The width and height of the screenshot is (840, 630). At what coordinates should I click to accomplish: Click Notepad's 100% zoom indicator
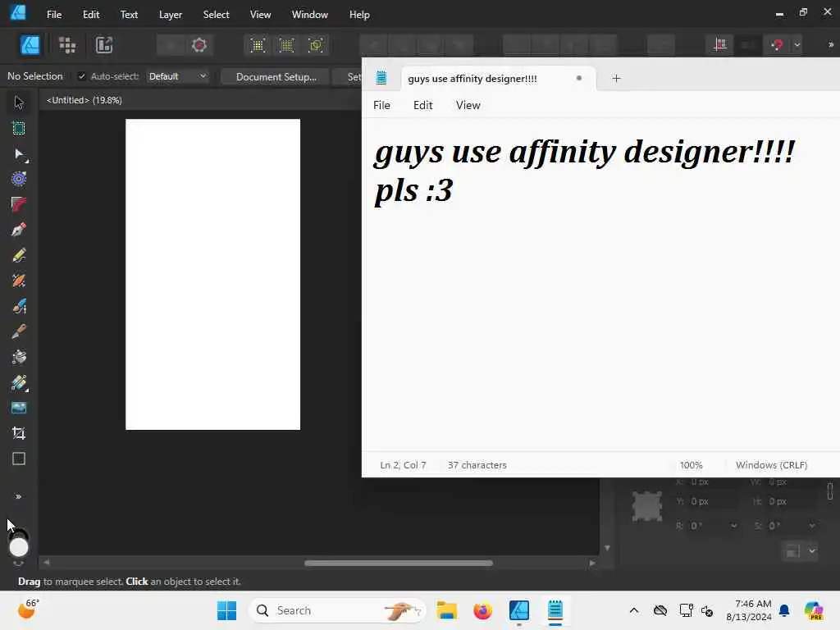(x=691, y=465)
